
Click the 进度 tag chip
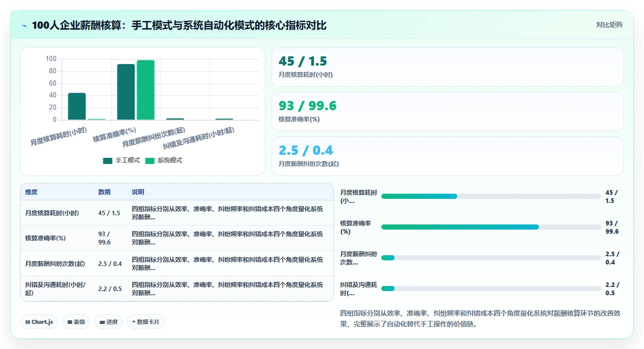pyautogui.click(x=108, y=322)
